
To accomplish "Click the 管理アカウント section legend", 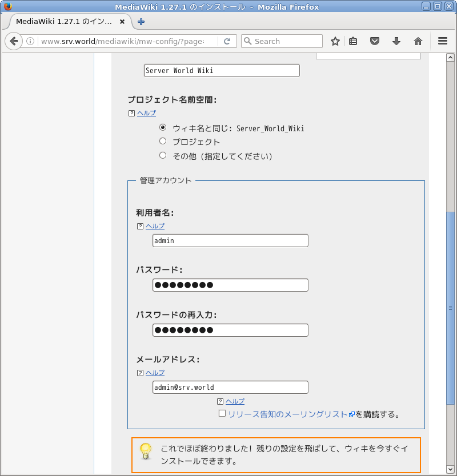I will coord(166,180).
